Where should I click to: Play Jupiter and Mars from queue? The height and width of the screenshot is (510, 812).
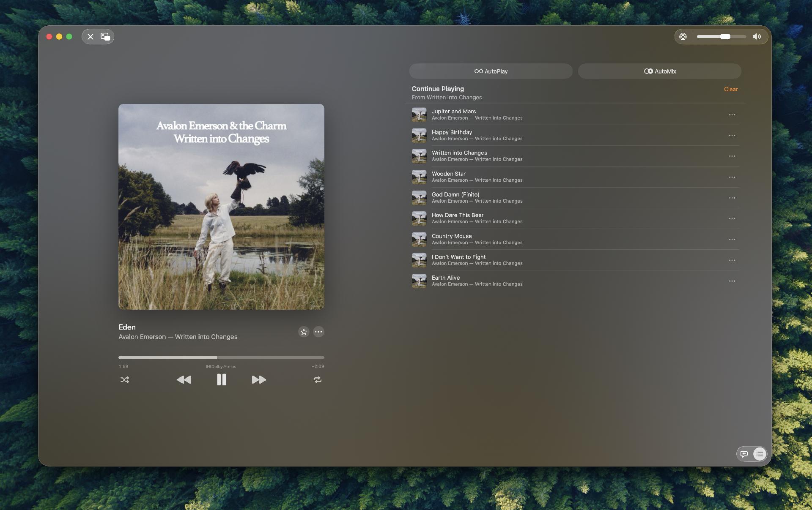[575, 115]
